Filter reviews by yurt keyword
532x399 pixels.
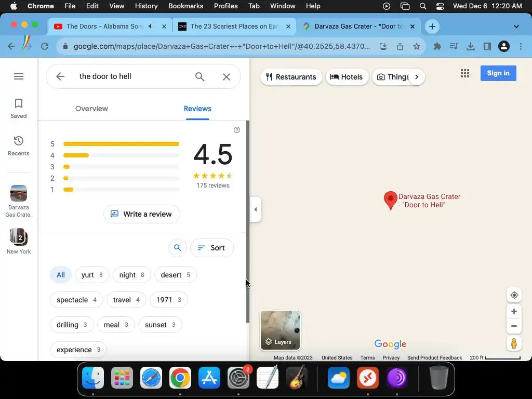(x=92, y=275)
